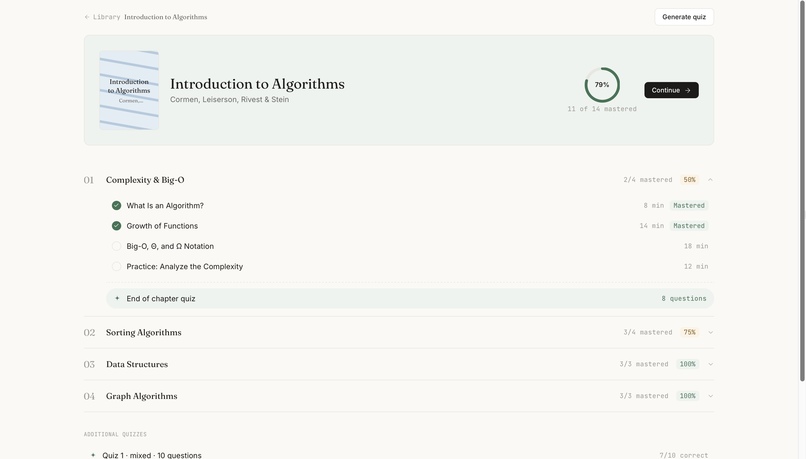
Task: Click the 7/10 correct score text
Action: pyautogui.click(x=684, y=455)
